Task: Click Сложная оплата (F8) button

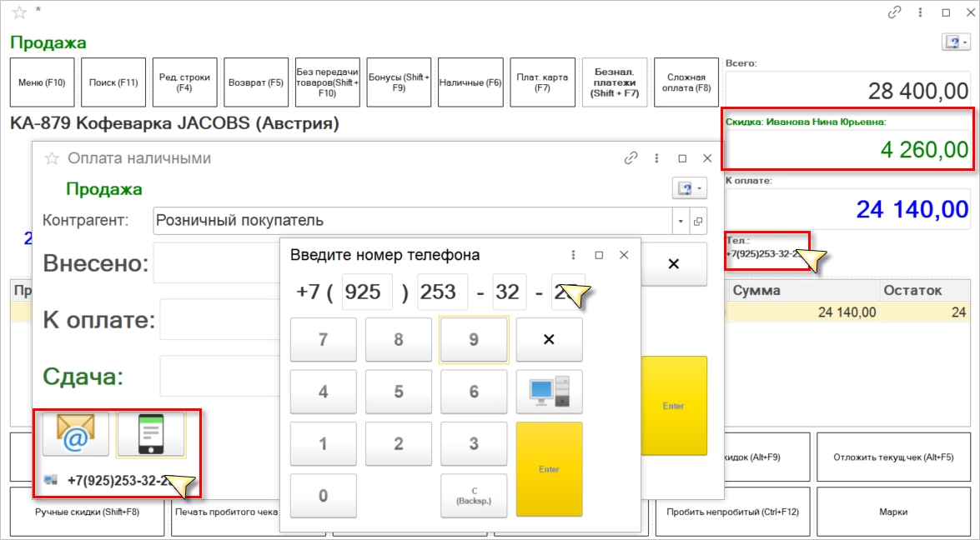Action: coord(686,82)
